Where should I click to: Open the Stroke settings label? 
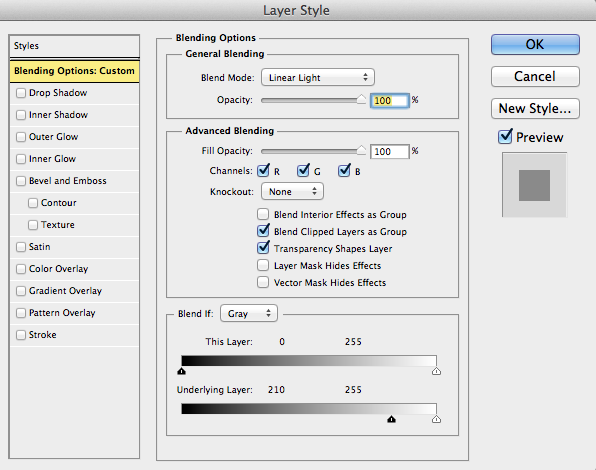(x=43, y=335)
